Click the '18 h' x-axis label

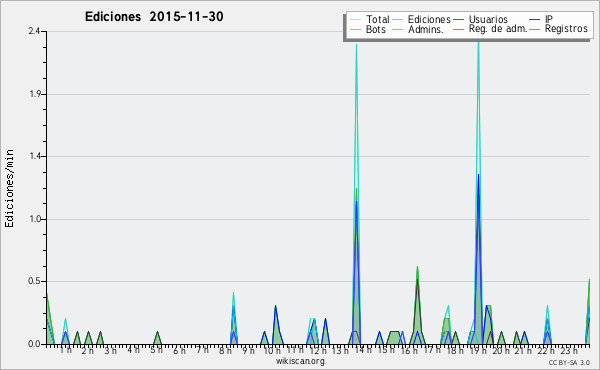pyautogui.click(x=455, y=351)
